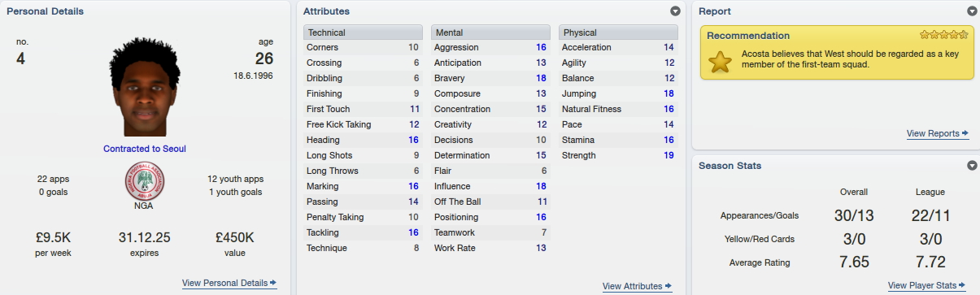The image size is (980, 295).
Task: Open the Report panel dropdown arrow
Action: 972,11
